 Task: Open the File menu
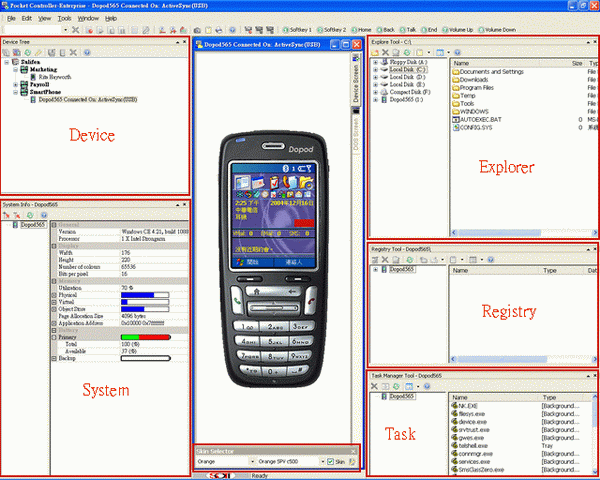[x=11, y=18]
